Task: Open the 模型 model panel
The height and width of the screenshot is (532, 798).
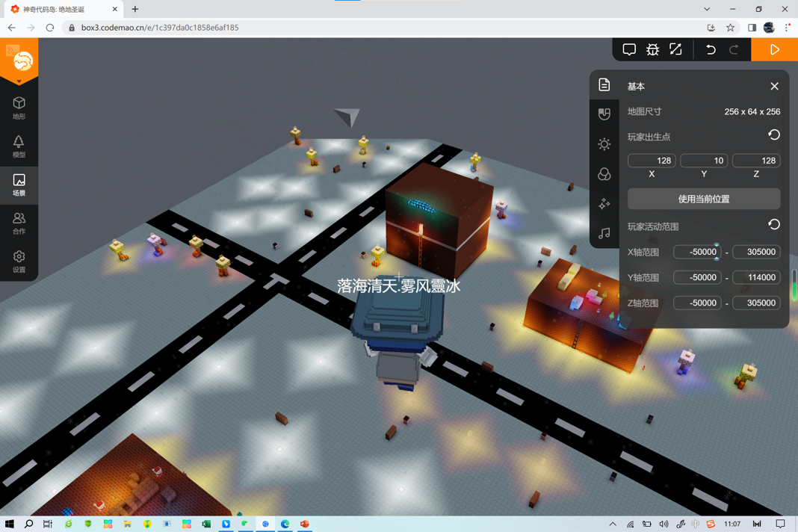Action: click(x=19, y=146)
